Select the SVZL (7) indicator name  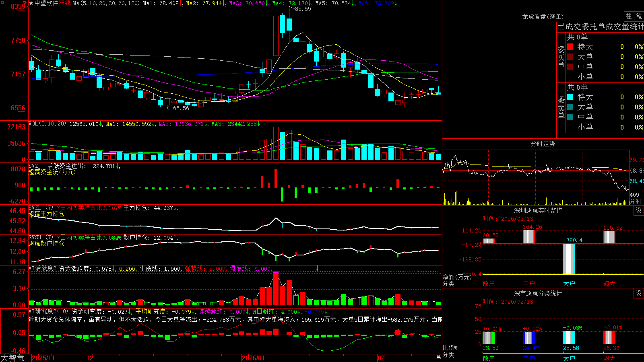click(41, 208)
